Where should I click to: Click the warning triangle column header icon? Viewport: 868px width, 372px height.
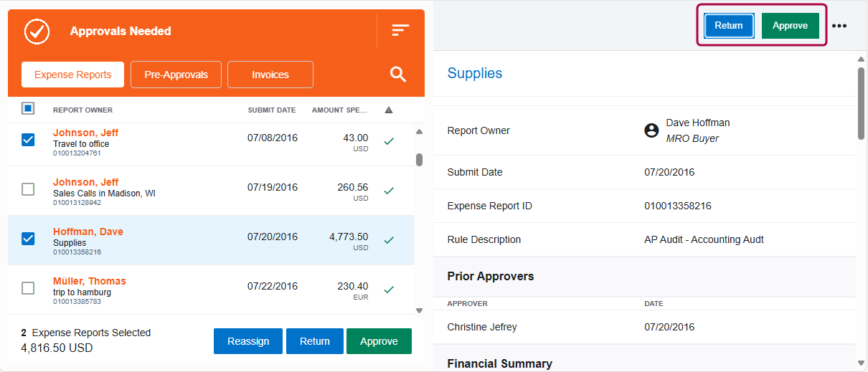[x=389, y=110]
